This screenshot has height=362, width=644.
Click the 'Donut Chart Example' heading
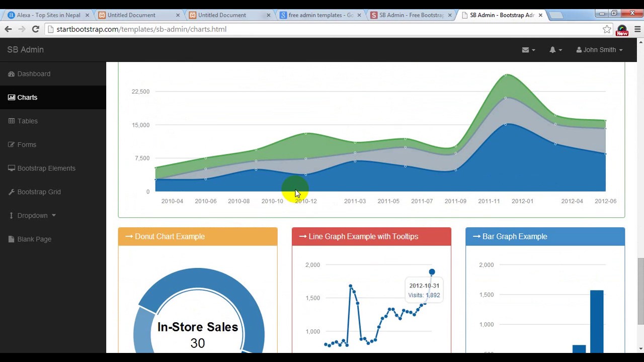click(170, 236)
